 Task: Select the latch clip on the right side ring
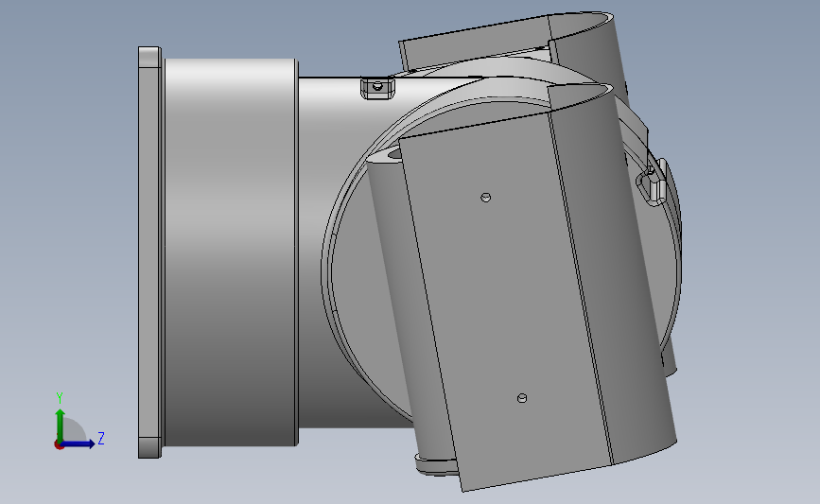pyautogui.click(x=653, y=182)
